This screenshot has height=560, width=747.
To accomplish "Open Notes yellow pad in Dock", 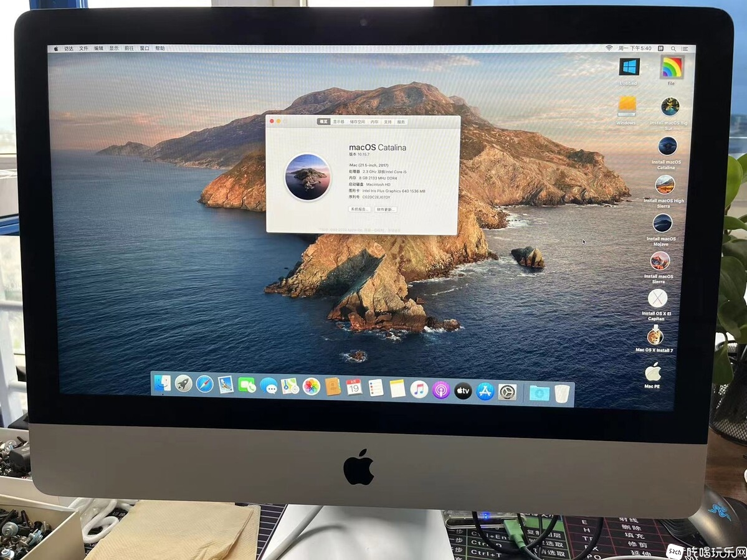I will pos(397,389).
